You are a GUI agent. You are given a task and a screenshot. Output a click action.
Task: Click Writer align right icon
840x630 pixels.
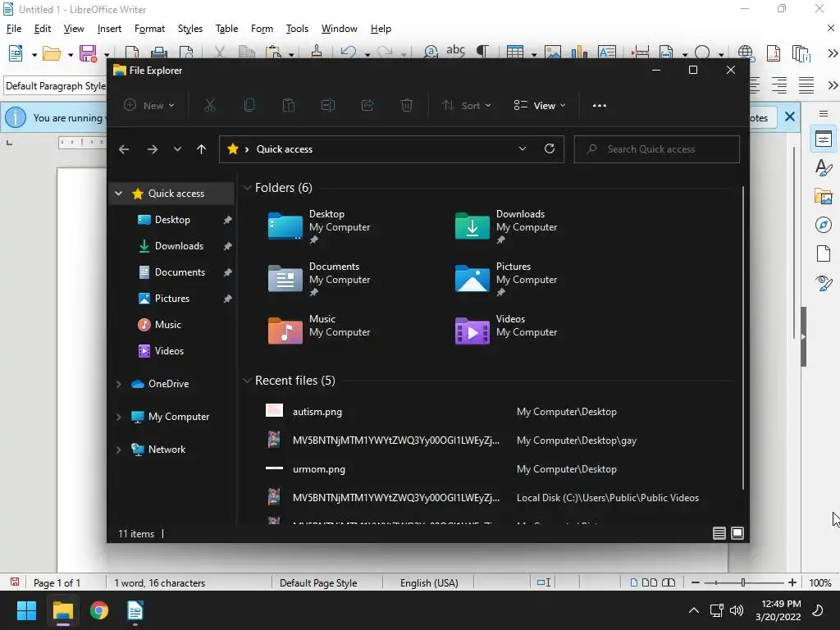[779, 85]
